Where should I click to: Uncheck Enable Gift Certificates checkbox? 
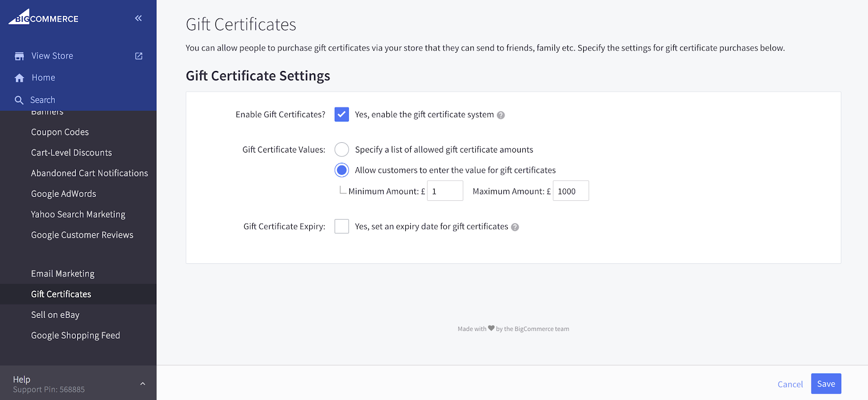[342, 115]
